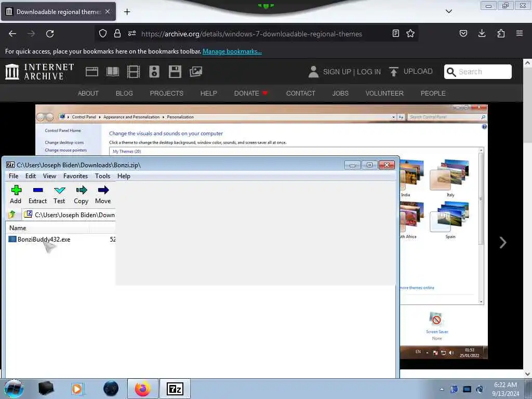Save page to Pocket

(463, 34)
